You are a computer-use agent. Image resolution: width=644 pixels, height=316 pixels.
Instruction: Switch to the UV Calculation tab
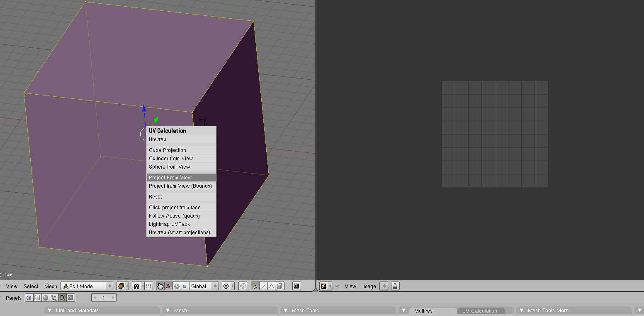pos(479,311)
